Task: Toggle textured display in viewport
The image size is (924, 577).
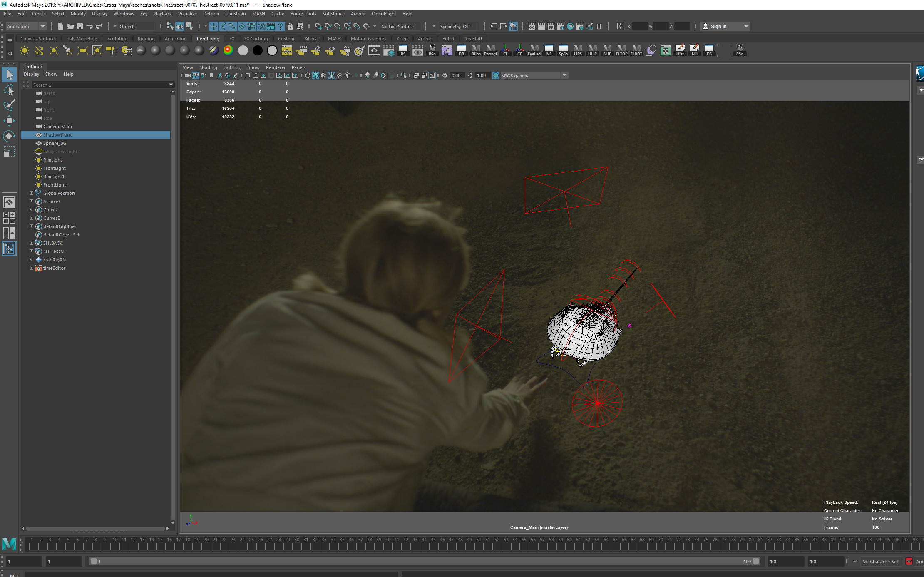Action: [x=339, y=75]
